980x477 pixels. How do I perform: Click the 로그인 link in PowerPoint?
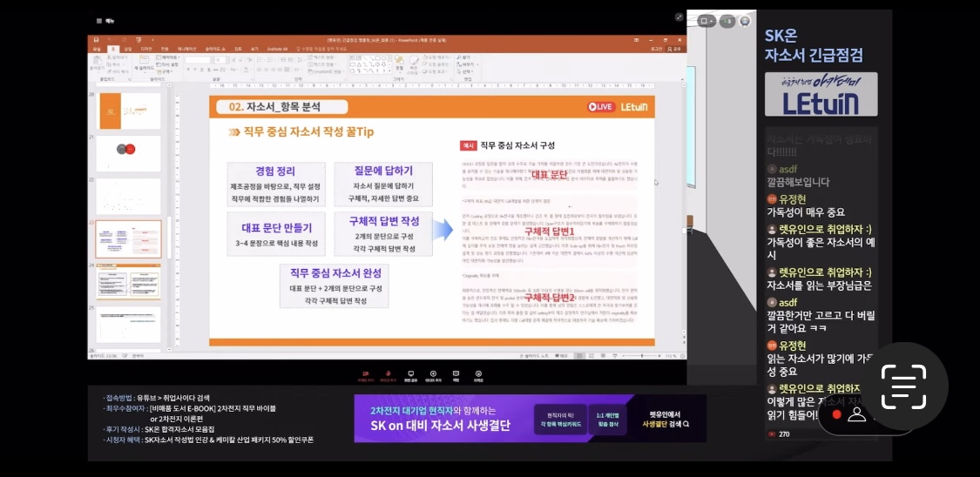656,49
